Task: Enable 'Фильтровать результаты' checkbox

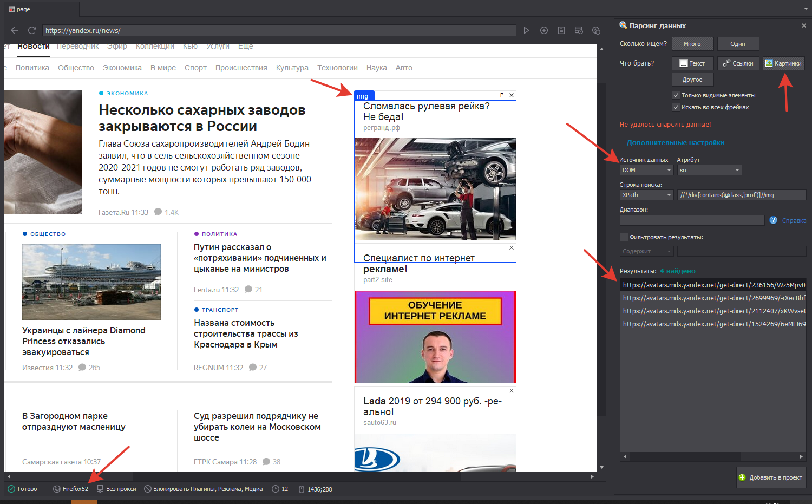Action: click(x=624, y=237)
